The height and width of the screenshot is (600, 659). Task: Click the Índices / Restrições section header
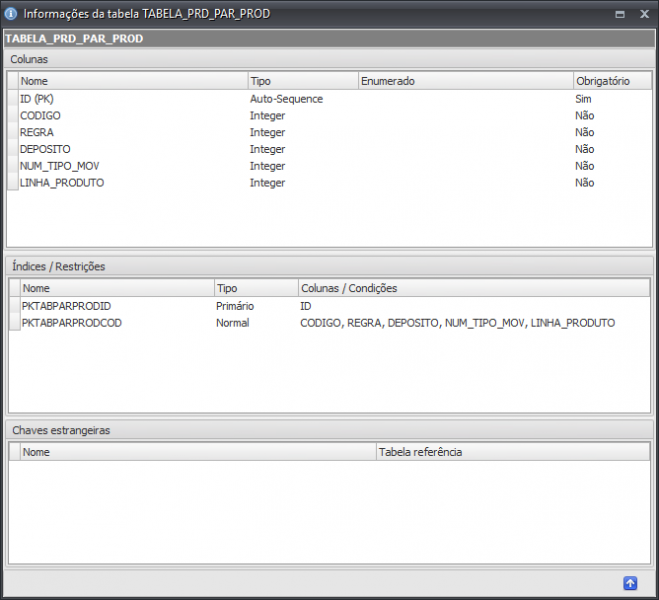[330, 266]
